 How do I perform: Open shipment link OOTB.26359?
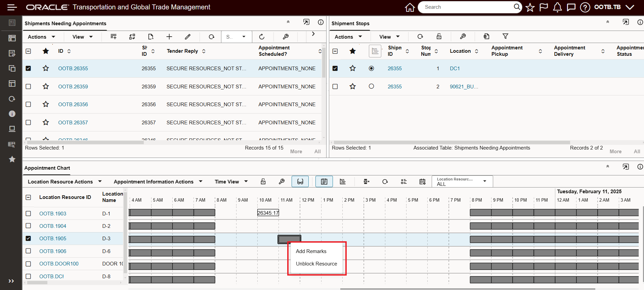pyautogui.click(x=73, y=86)
